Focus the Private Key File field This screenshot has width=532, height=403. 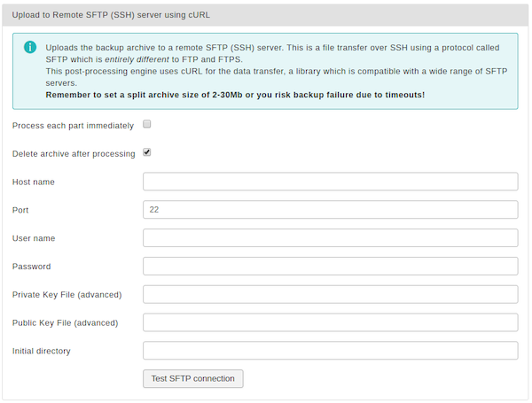[330, 294]
